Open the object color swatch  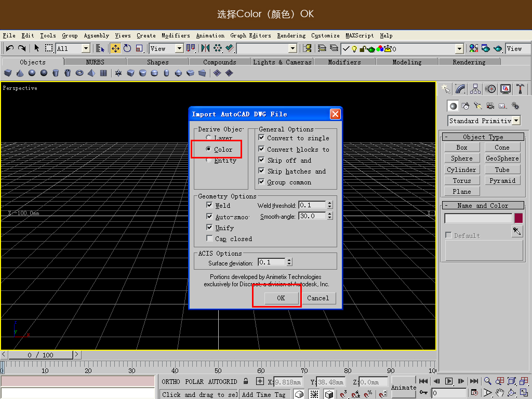pyautogui.click(x=518, y=218)
